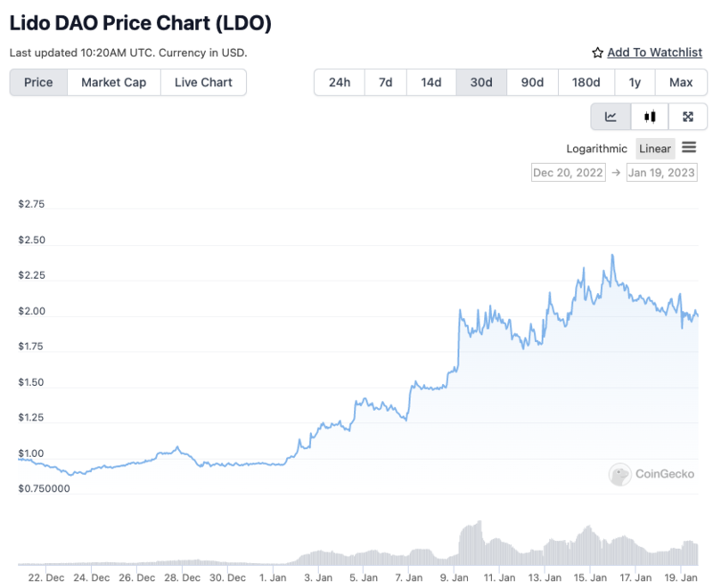Choose the 90d time range
The height and width of the screenshot is (588, 713).
(532, 83)
